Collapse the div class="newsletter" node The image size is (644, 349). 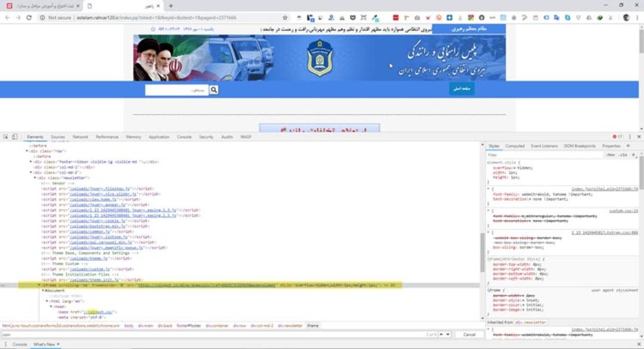(x=35, y=178)
